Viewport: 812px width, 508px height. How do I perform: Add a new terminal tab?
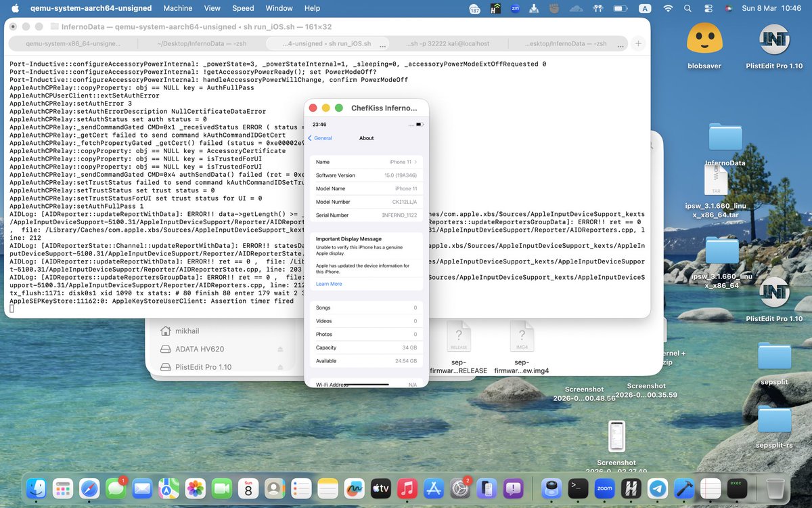(637, 43)
